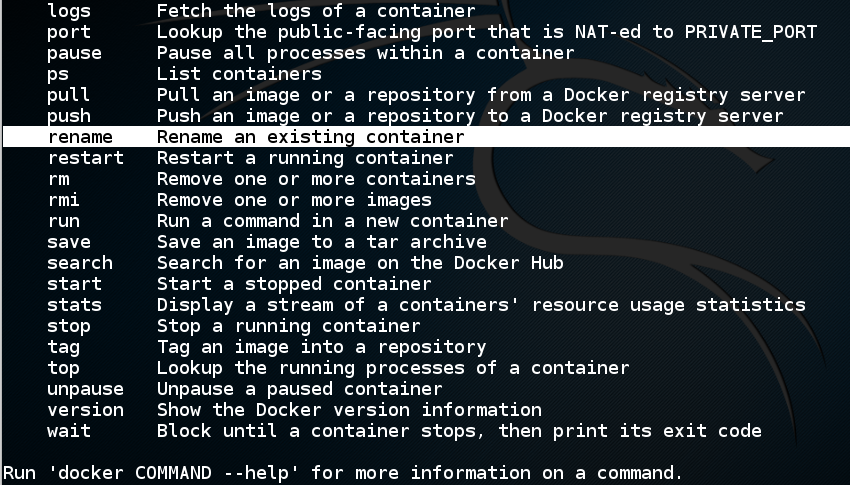Click the 'restart' command name
Viewport: 850px width, 485px height.
[85, 158]
